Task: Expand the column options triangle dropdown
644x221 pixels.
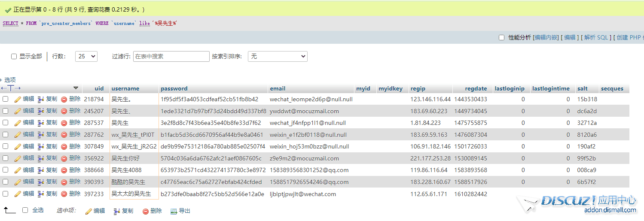Action: click(x=76, y=88)
